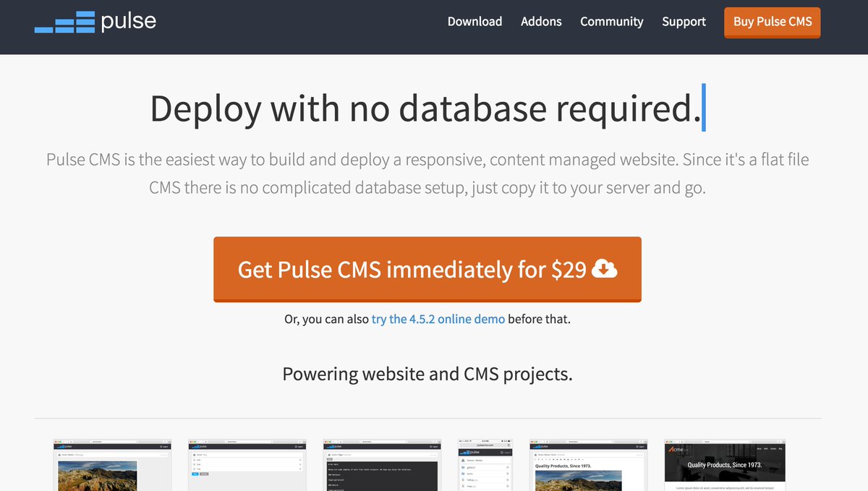Image resolution: width=868 pixels, height=491 pixels.
Task: Click the 'Deploy with no database required.' headline
Action: (x=425, y=108)
